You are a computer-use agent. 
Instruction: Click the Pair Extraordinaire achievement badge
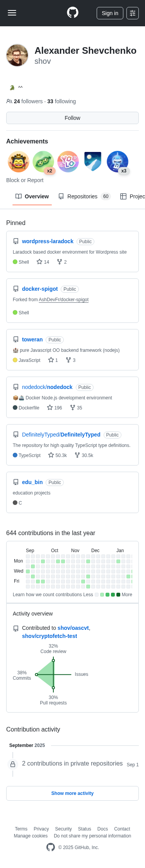pyautogui.click(x=43, y=162)
